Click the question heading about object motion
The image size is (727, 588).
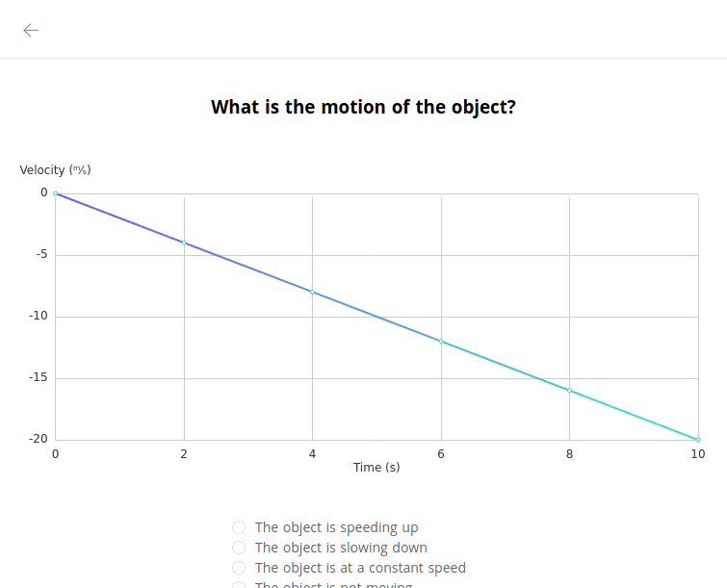point(363,107)
